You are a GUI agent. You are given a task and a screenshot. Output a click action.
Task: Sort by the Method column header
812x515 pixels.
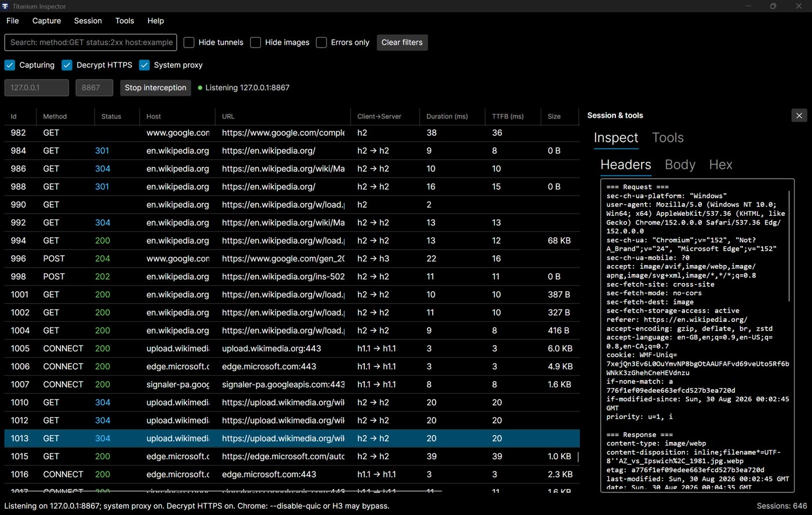[65, 117]
